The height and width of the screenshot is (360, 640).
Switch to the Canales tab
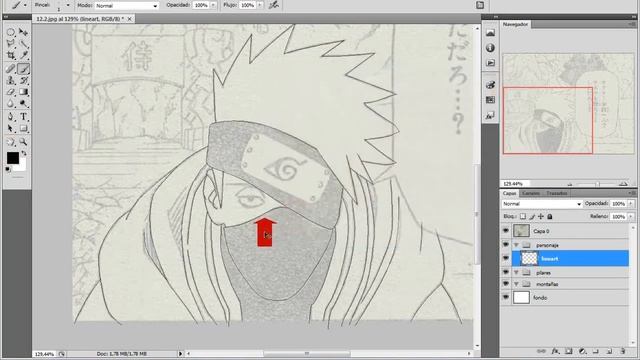(531, 193)
